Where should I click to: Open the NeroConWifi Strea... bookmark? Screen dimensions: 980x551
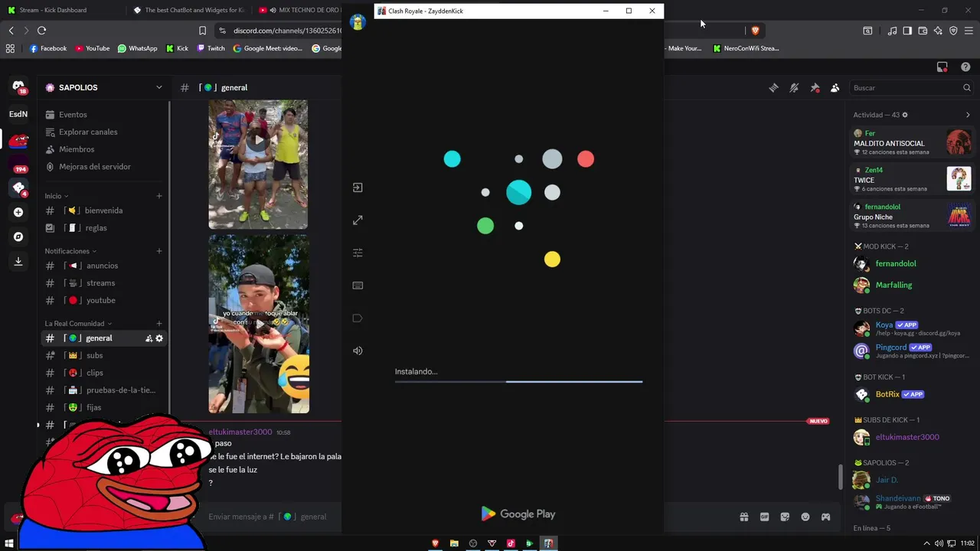tap(746, 48)
